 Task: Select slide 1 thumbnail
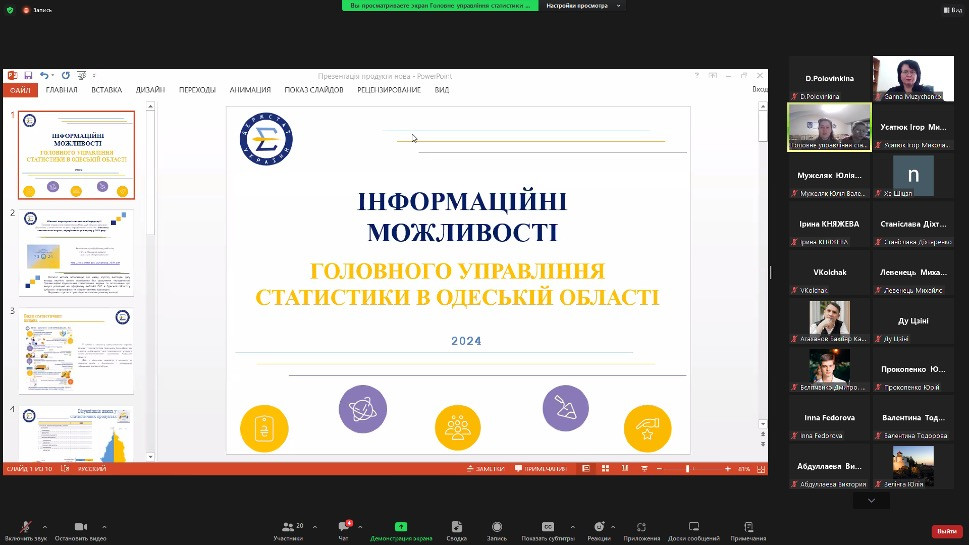(76, 155)
